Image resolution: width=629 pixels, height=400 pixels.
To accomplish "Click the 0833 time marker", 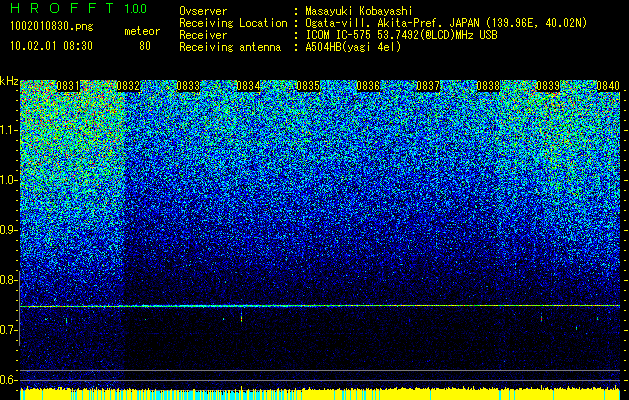I will (188, 86).
